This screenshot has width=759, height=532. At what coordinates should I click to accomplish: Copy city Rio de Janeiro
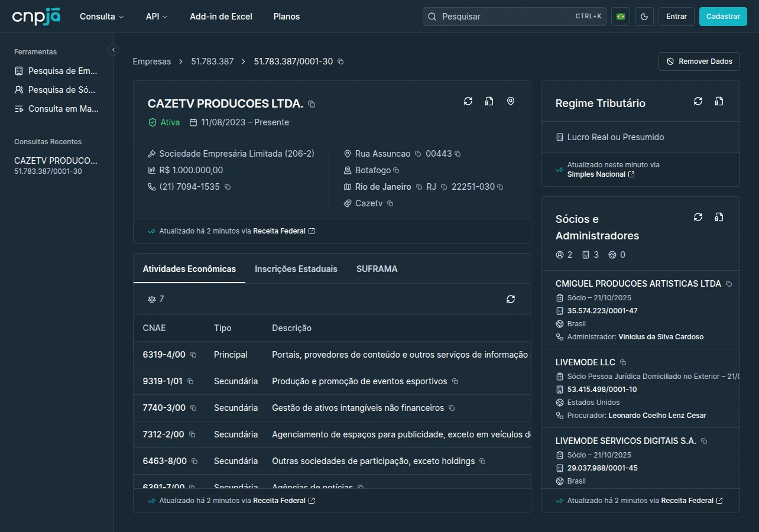419,187
